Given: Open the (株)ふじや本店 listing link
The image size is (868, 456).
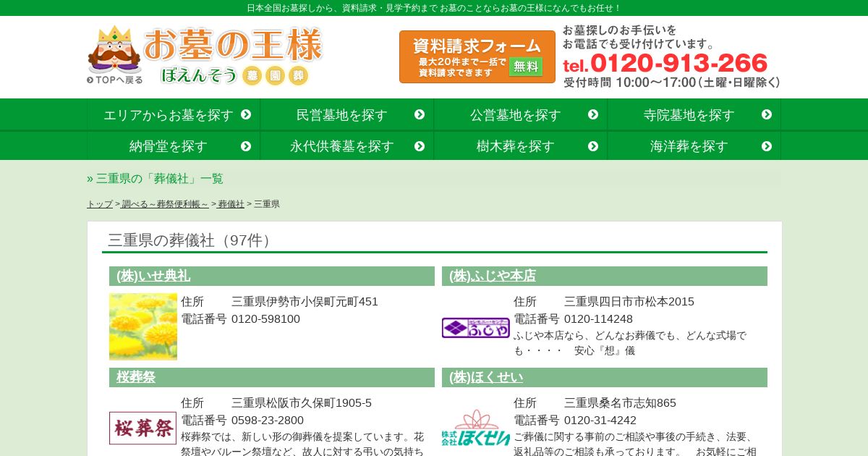Looking at the screenshot, I should point(493,276).
